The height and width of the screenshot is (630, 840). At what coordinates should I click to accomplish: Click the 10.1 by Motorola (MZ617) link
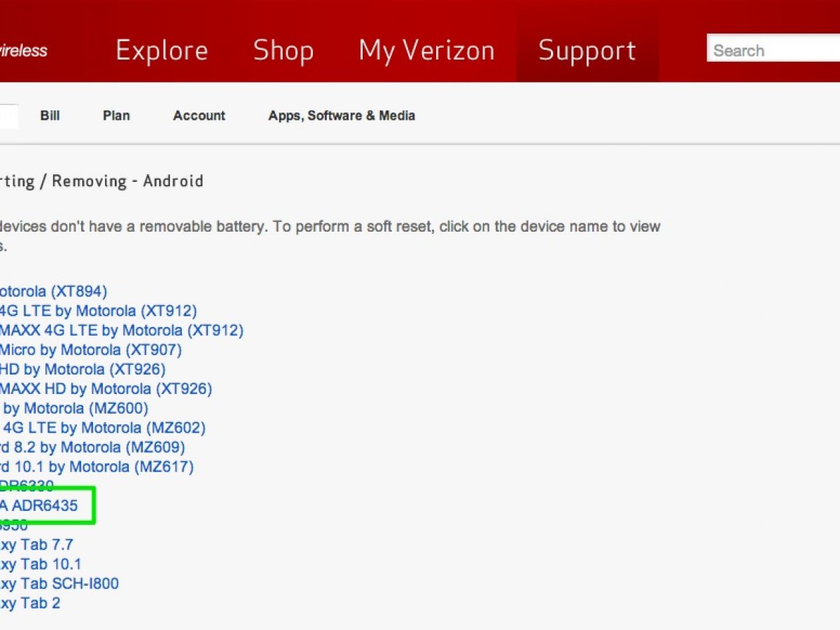point(96,466)
